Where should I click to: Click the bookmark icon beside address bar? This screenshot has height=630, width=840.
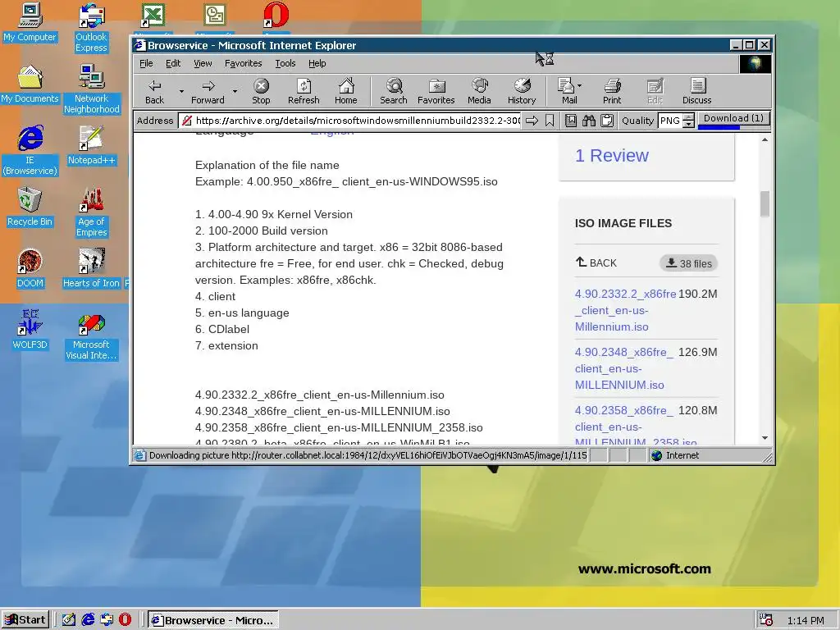click(550, 121)
